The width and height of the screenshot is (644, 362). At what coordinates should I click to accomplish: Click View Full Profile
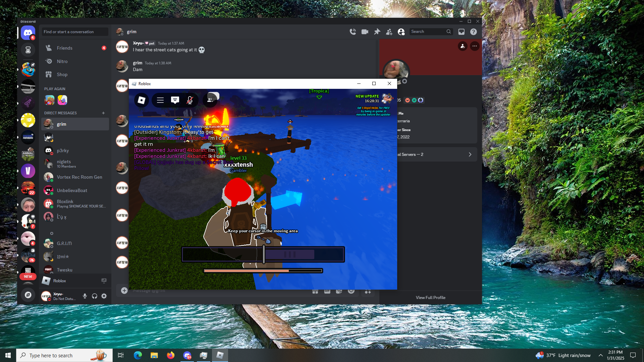coord(430,297)
